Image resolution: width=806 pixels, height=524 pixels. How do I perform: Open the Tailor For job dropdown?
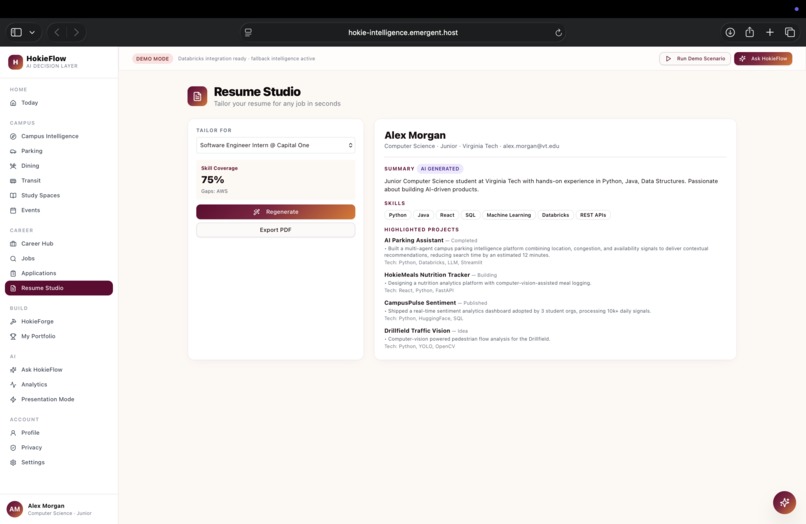276,146
